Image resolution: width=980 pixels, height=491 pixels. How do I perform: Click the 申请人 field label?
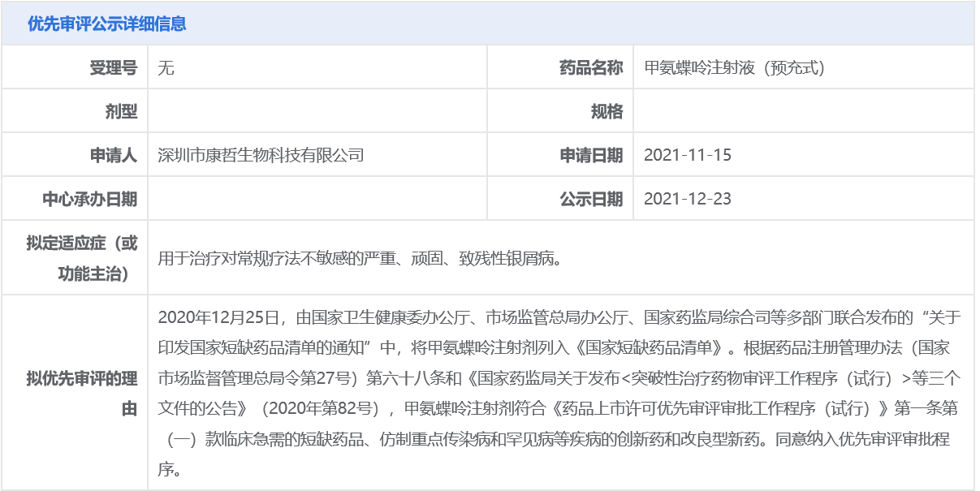(x=113, y=155)
